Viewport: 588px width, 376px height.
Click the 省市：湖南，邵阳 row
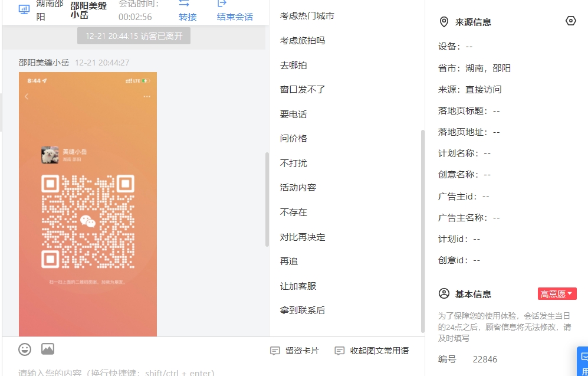(x=474, y=68)
